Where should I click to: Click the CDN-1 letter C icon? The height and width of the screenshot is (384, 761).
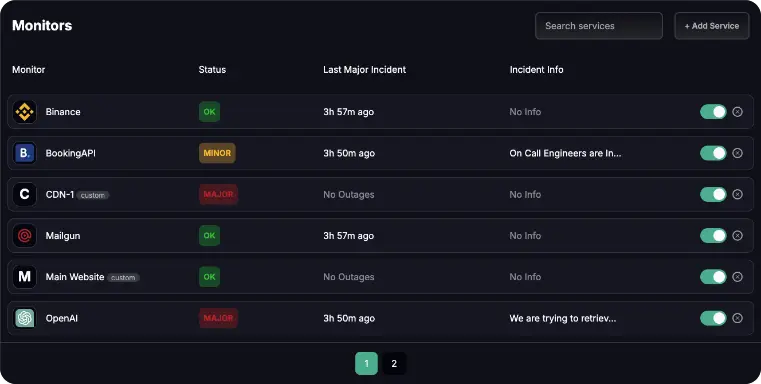24,194
